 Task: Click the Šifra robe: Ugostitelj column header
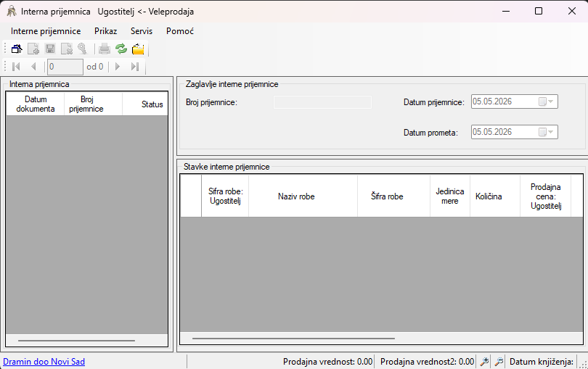coord(225,196)
